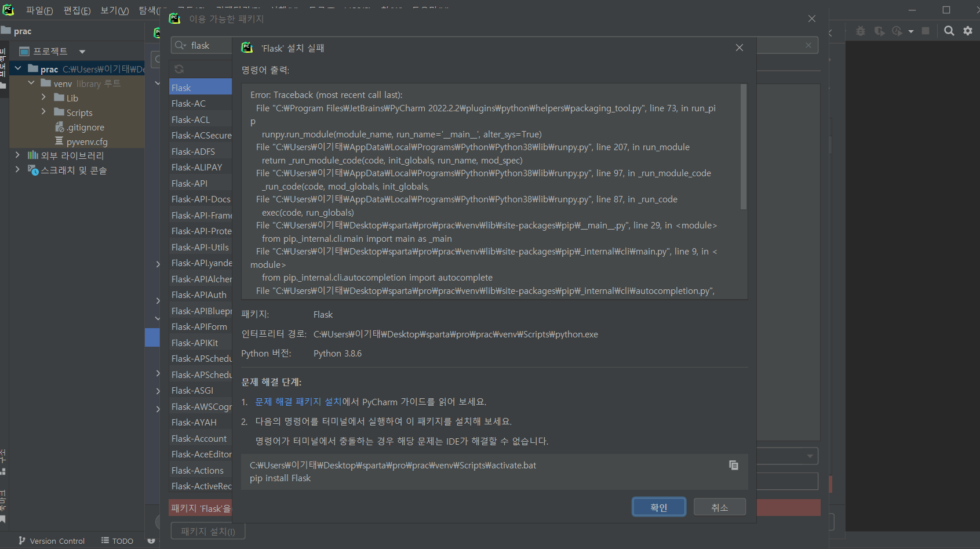Image resolution: width=980 pixels, height=549 pixels.
Task: Click the profile run icon
Action: click(897, 31)
